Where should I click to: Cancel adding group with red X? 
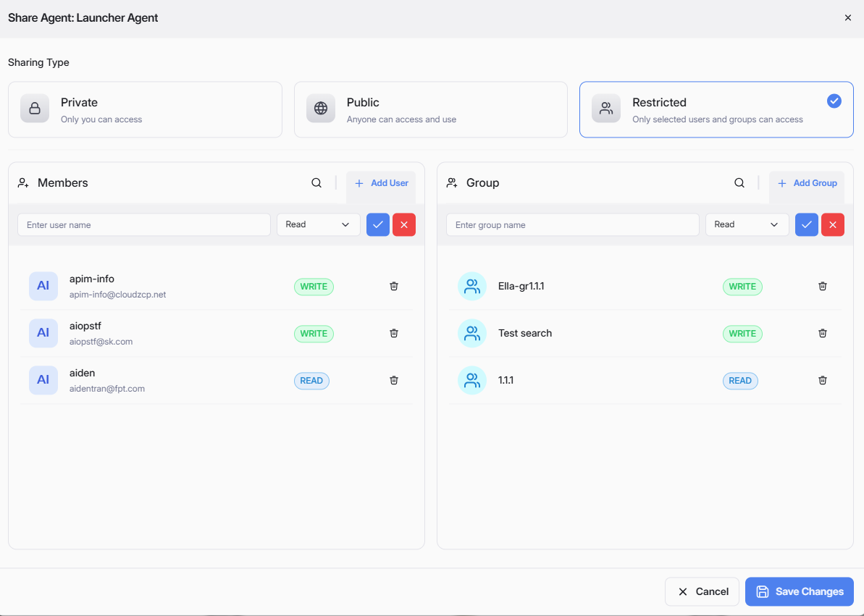833,225
